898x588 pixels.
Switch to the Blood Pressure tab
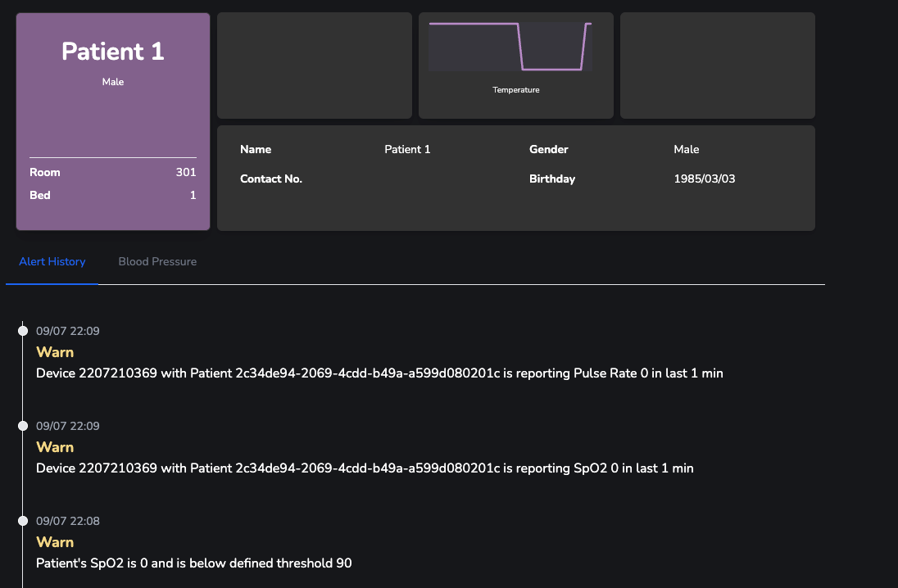157,261
